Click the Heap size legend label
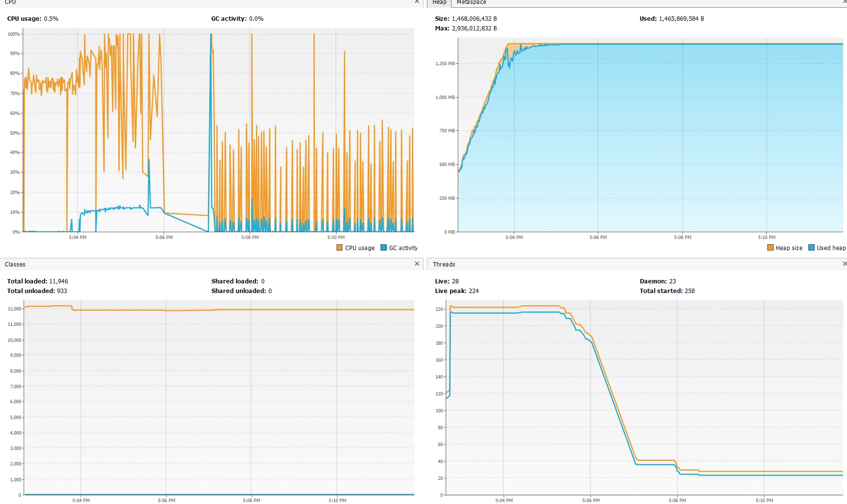 point(789,248)
